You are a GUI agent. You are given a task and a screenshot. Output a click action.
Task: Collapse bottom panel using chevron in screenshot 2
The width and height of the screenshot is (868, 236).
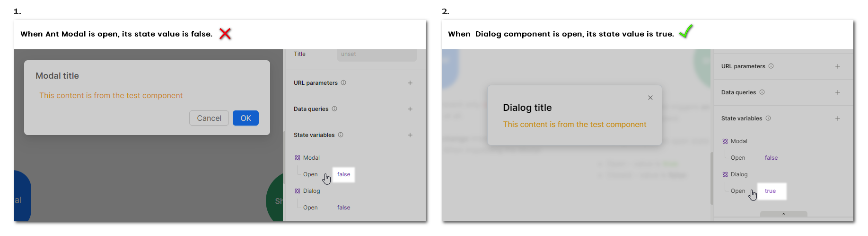click(x=783, y=214)
